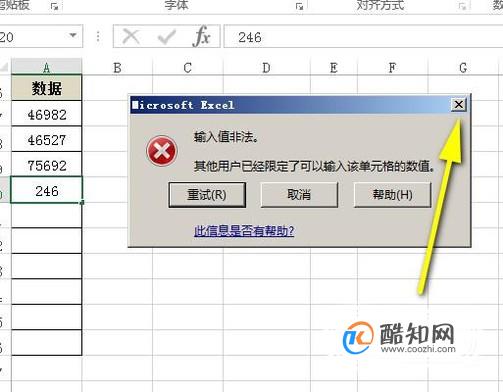Image resolution: width=503 pixels, height=392 pixels.
Task: Cancel entry with formula bar X icon
Action: pyautogui.click(x=131, y=36)
